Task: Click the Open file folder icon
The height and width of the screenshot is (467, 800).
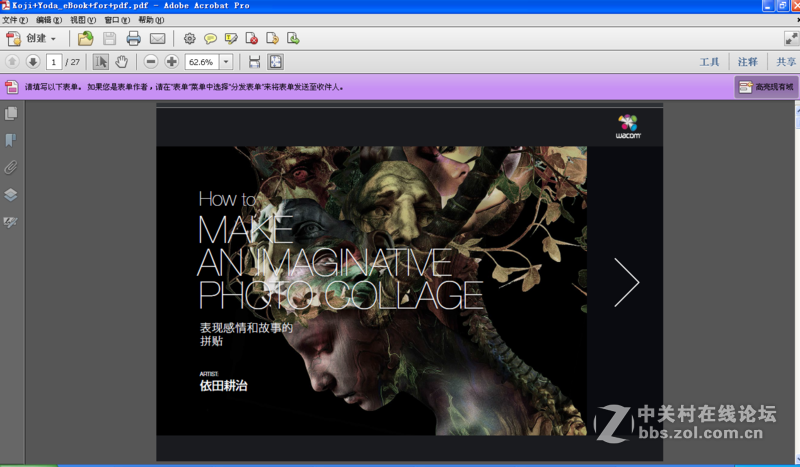Action: pyautogui.click(x=85, y=38)
